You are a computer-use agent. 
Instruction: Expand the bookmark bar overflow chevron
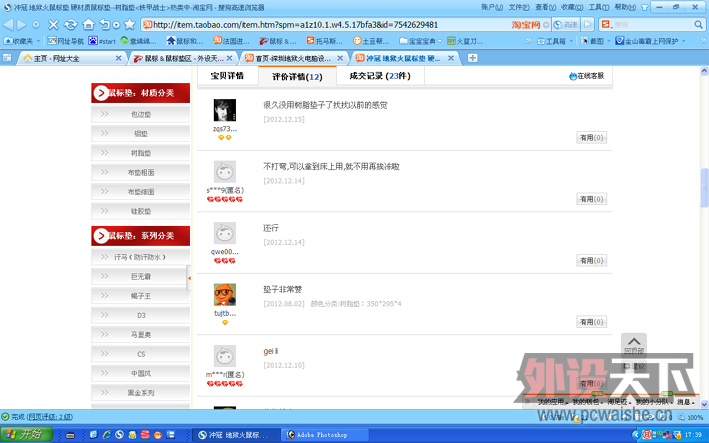(x=528, y=41)
